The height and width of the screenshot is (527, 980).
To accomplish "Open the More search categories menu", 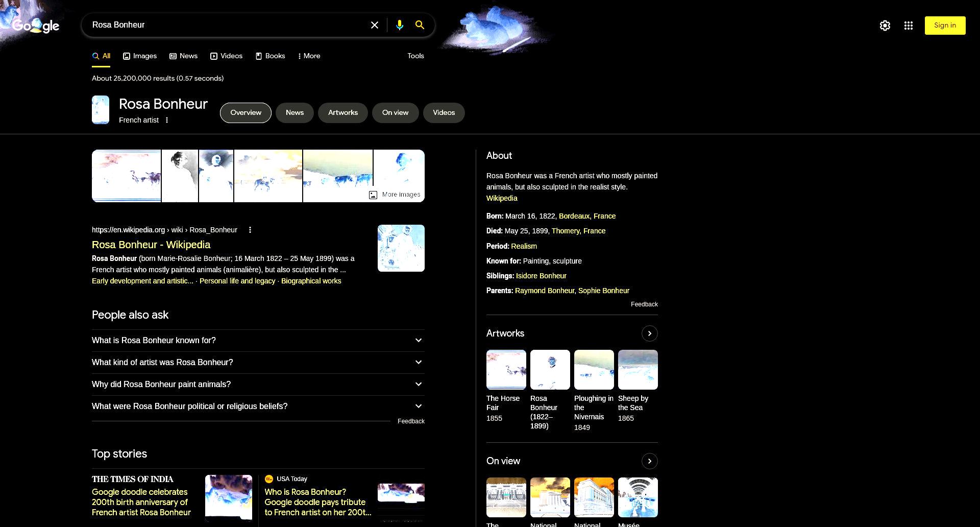I will click(309, 56).
